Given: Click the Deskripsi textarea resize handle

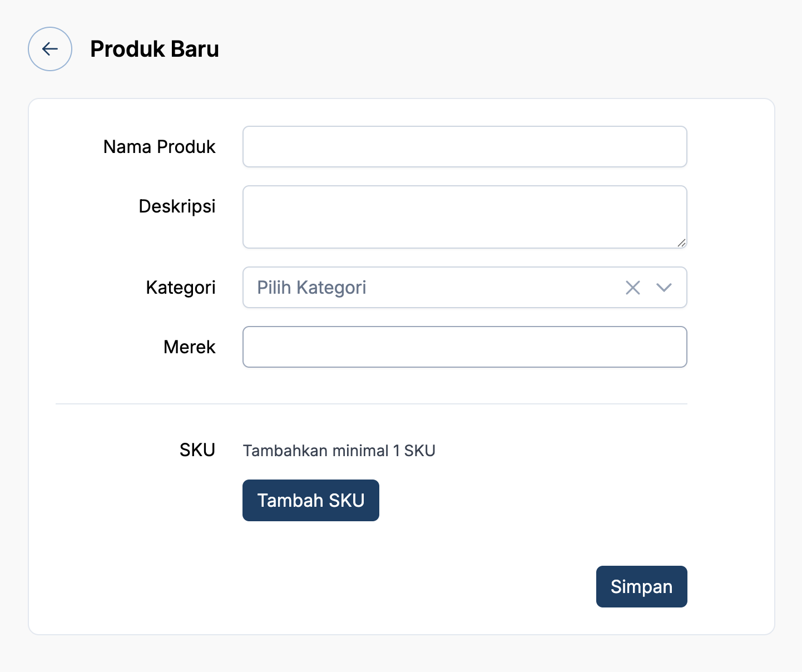Looking at the screenshot, I should coord(681,243).
